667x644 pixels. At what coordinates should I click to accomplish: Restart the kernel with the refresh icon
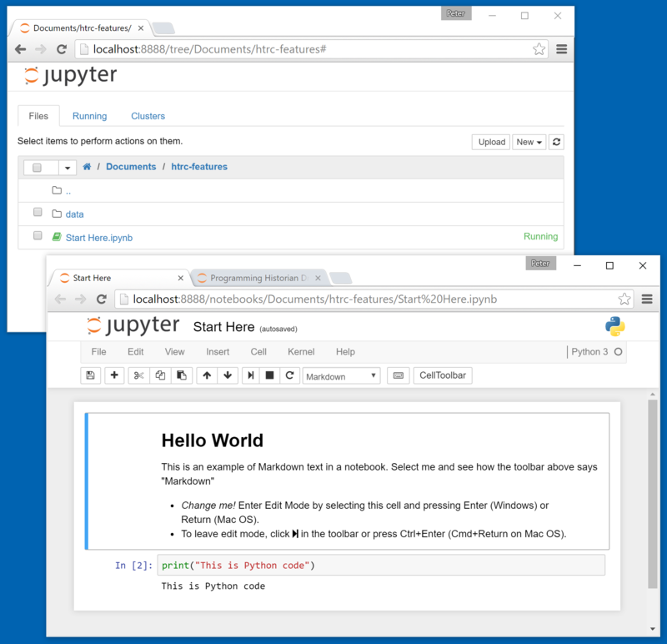click(x=290, y=375)
